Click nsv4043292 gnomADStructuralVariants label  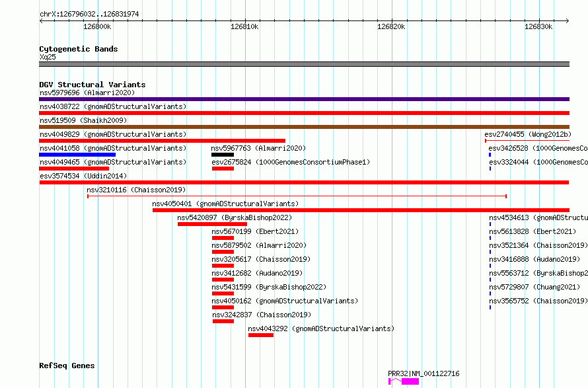tap(321, 329)
